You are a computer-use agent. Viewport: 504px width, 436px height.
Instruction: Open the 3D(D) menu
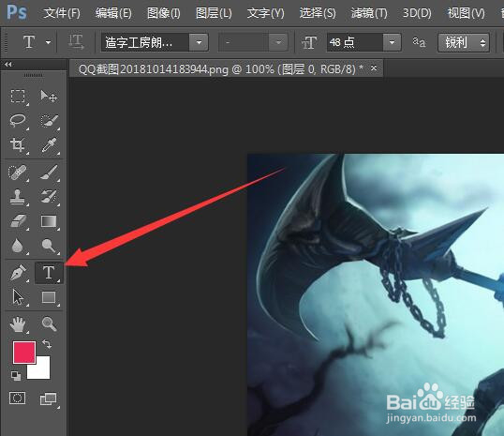(x=417, y=13)
